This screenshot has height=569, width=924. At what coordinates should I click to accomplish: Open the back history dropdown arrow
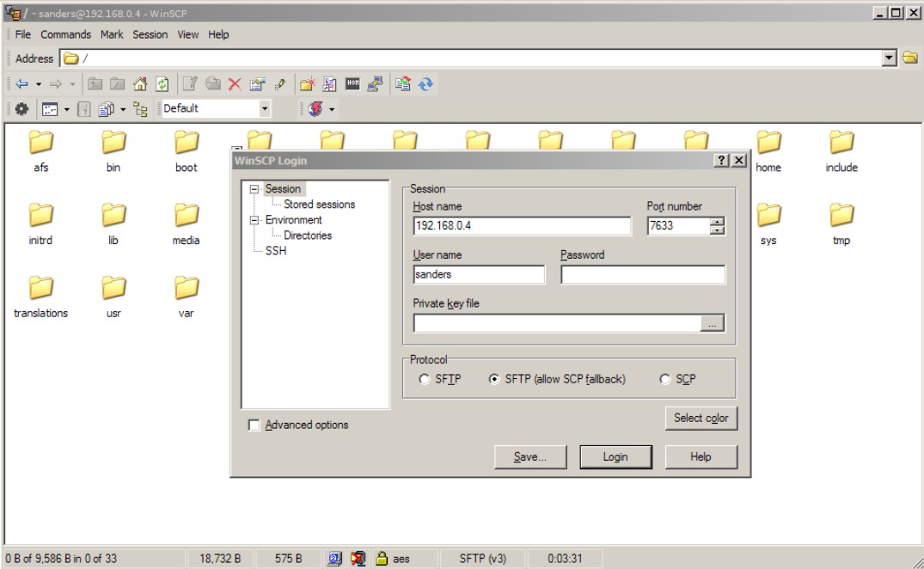click(x=39, y=84)
